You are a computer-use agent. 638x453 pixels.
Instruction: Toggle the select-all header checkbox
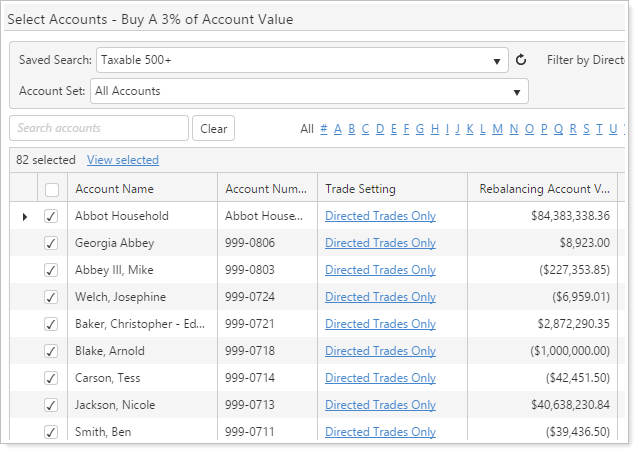pos(52,189)
